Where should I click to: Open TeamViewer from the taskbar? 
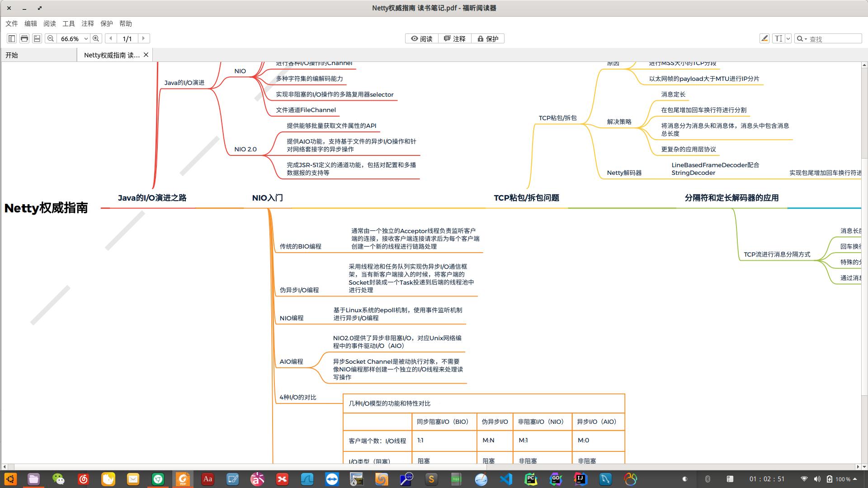tap(332, 479)
